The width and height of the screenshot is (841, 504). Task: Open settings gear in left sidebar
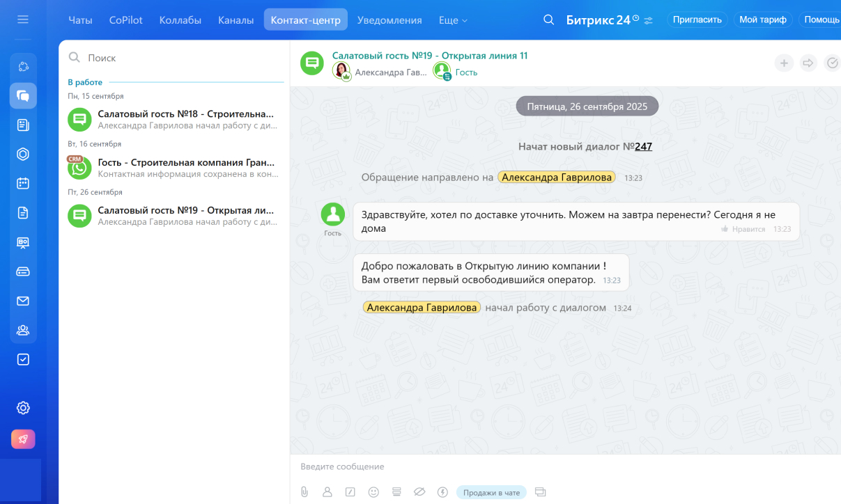pos(23,408)
